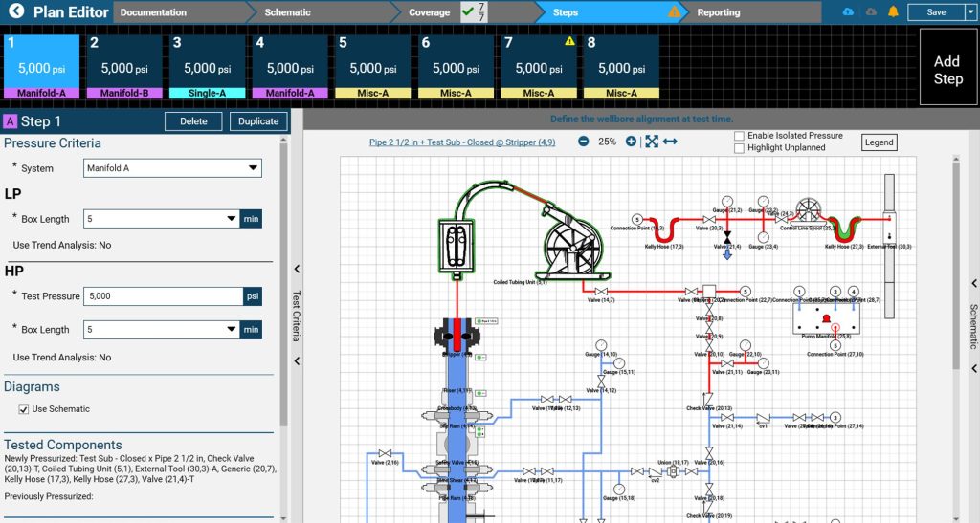Image resolution: width=980 pixels, height=523 pixels.
Task: Expand Schematic side panel with upper chevron
Action: pyautogui.click(x=973, y=283)
